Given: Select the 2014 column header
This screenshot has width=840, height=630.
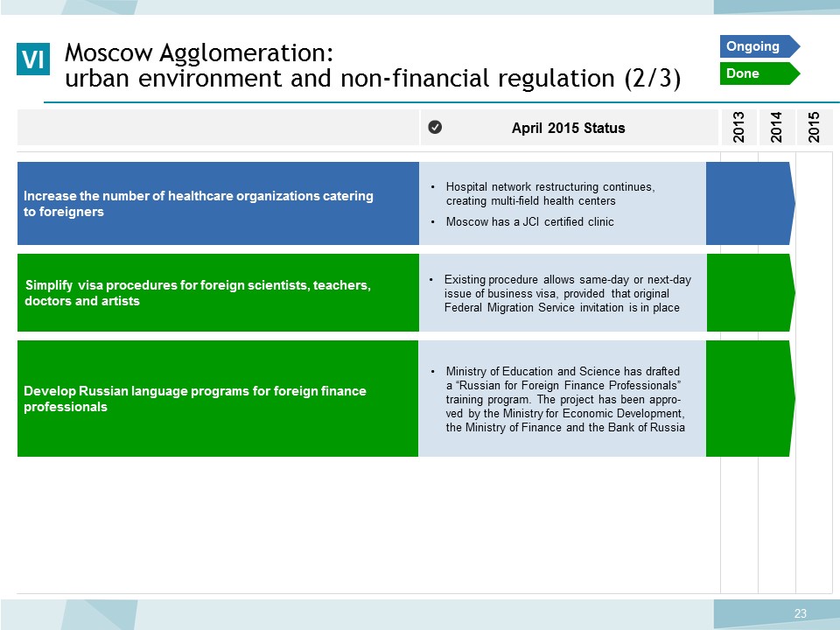Looking at the screenshot, I should click(776, 127).
